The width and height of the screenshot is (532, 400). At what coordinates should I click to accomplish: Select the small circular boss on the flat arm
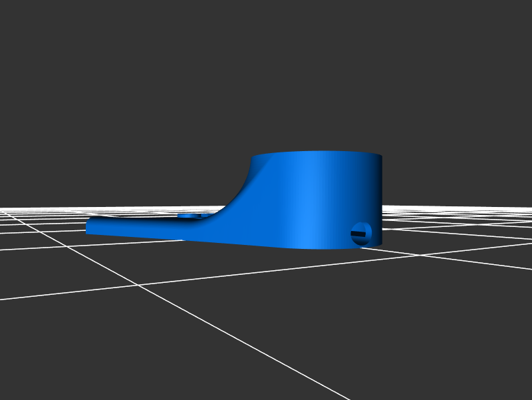189,216
